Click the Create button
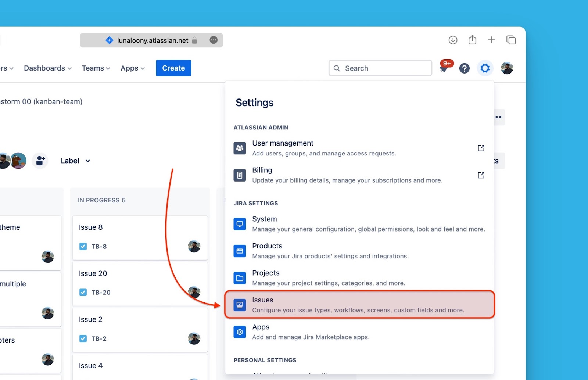Image resolution: width=588 pixels, height=380 pixels. tap(173, 68)
